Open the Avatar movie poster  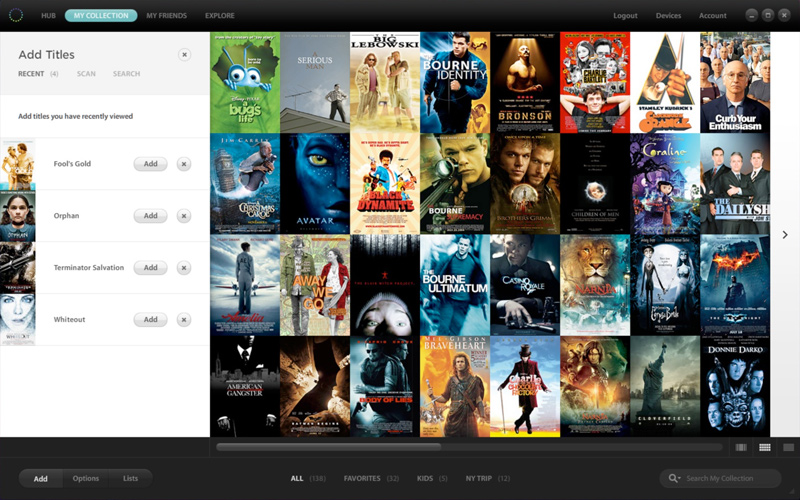coord(315,184)
